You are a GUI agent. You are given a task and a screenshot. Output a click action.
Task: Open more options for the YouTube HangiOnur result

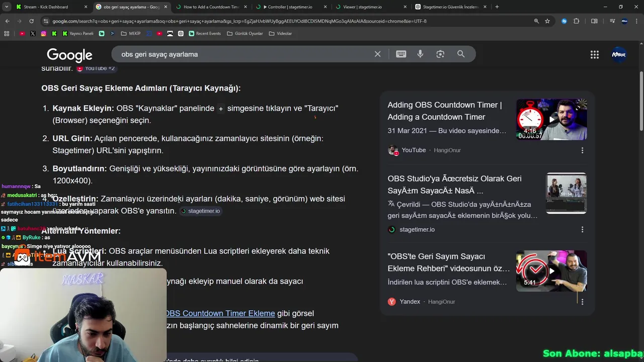582,150
